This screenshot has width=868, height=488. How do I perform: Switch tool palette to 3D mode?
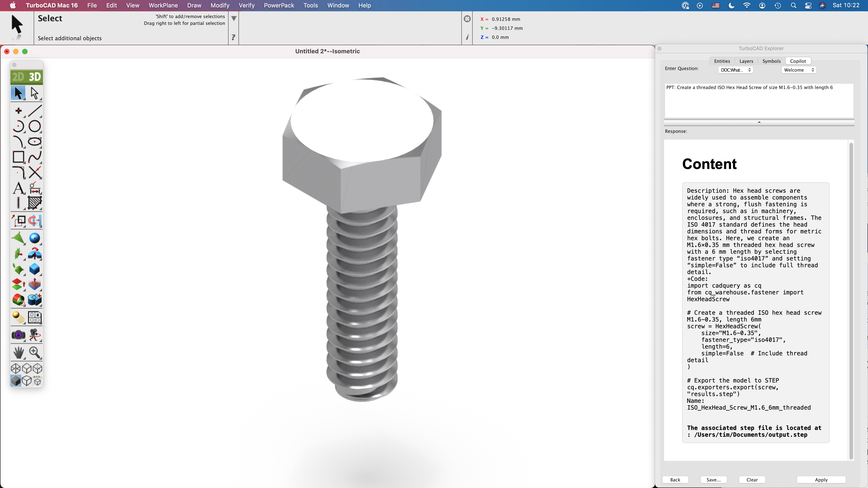pos(35,77)
